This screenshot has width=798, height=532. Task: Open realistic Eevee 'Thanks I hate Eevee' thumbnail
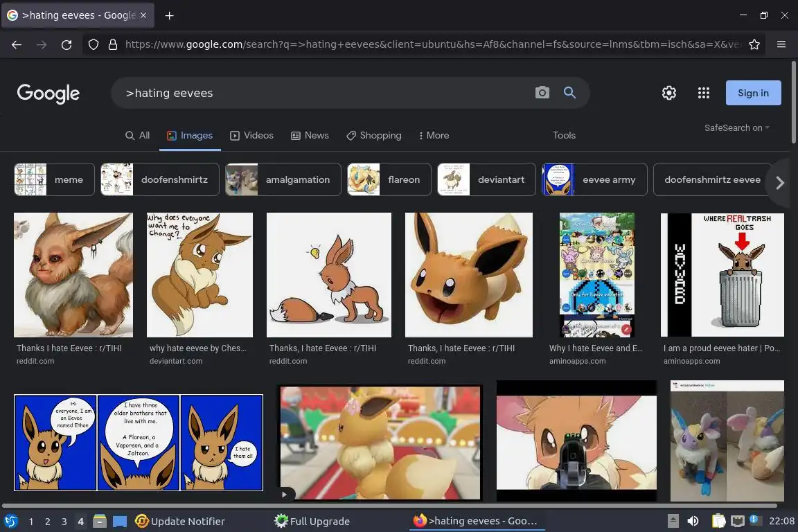point(73,275)
